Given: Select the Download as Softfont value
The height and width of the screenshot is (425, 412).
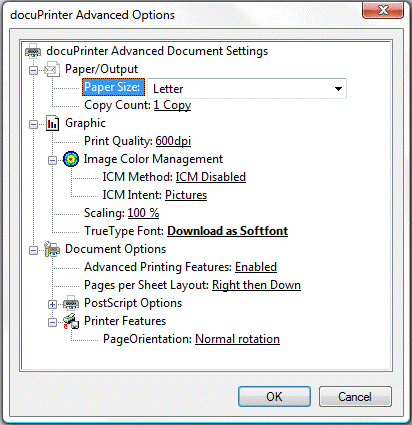Looking at the screenshot, I should [228, 231].
